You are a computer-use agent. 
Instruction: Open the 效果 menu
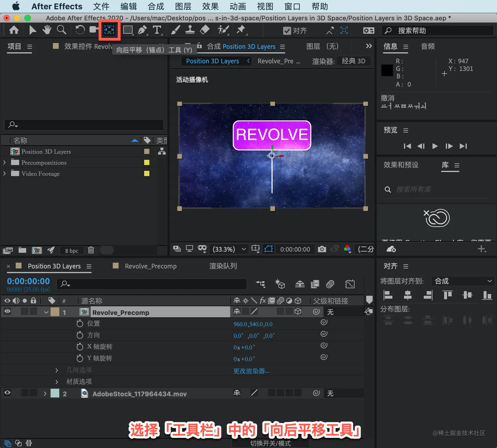tap(210, 7)
